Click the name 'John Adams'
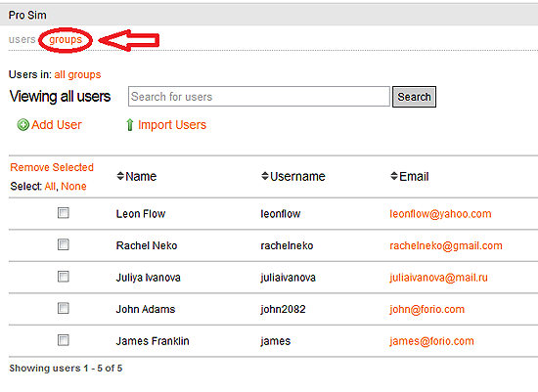The width and height of the screenshot is (538, 392). pyautogui.click(x=146, y=309)
